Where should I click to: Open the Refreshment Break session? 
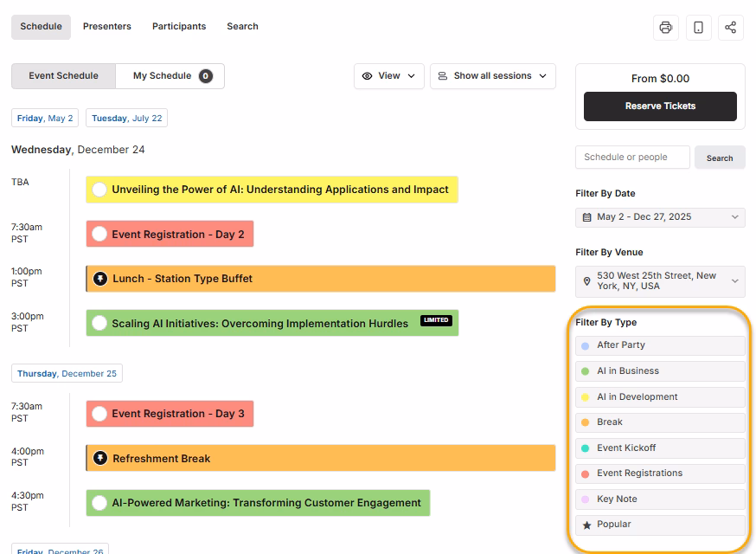321,458
